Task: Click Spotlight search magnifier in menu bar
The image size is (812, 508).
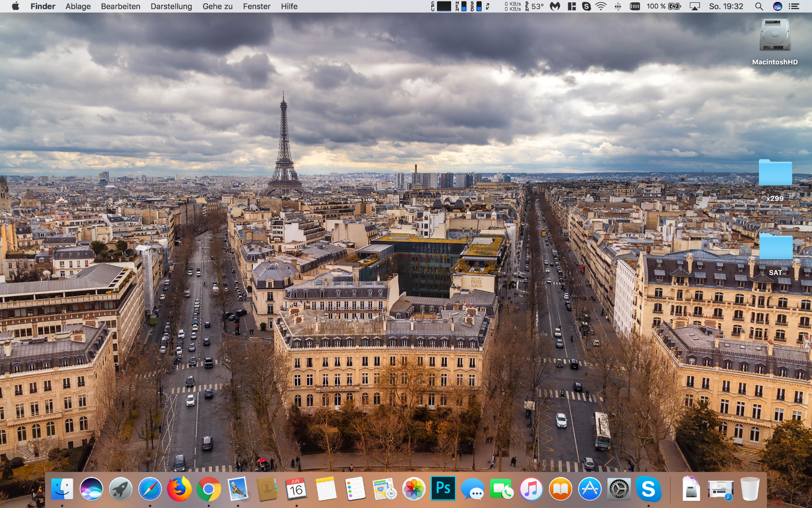Action: coord(758,6)
